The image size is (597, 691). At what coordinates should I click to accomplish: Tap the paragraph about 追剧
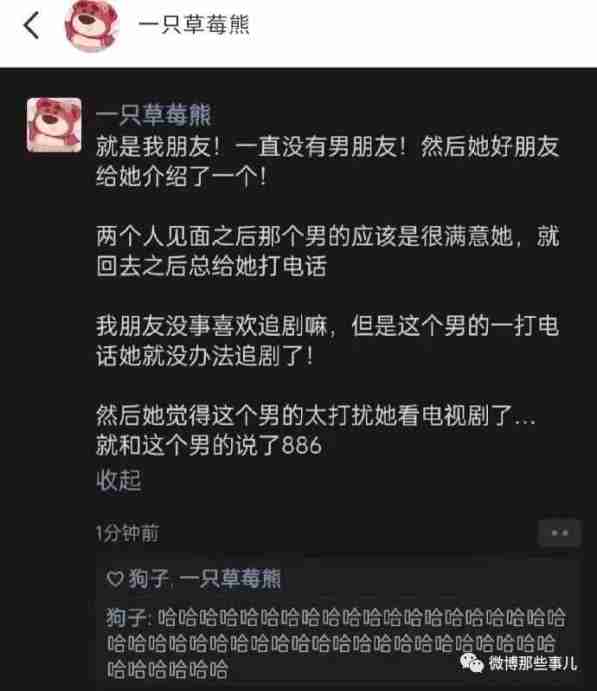pyautogui.click(x=328, y=340)
